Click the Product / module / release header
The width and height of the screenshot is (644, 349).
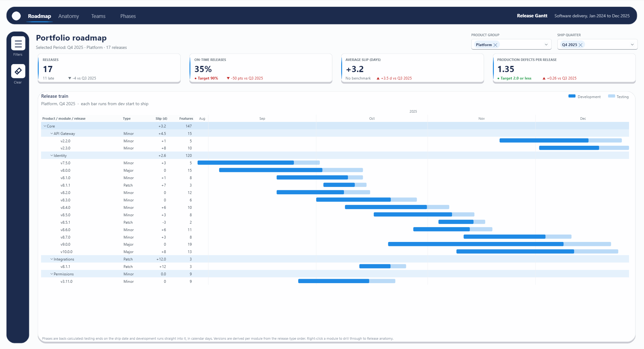point(64,118)
